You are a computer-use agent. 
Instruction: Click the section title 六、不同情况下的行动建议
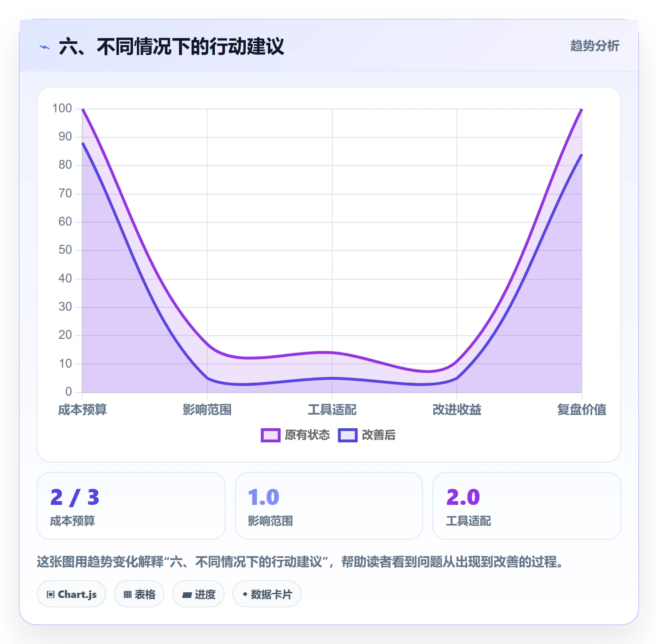(x=172, y=47)
